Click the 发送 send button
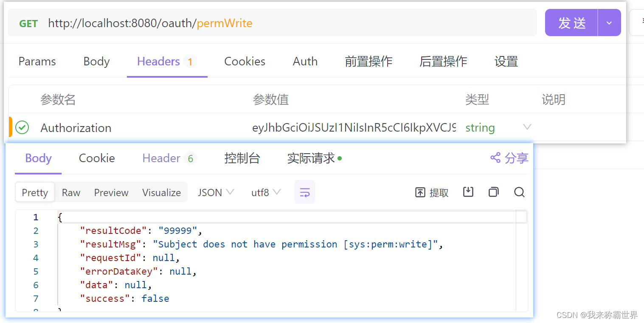644x323 pixels. click(x=571, y=22)
